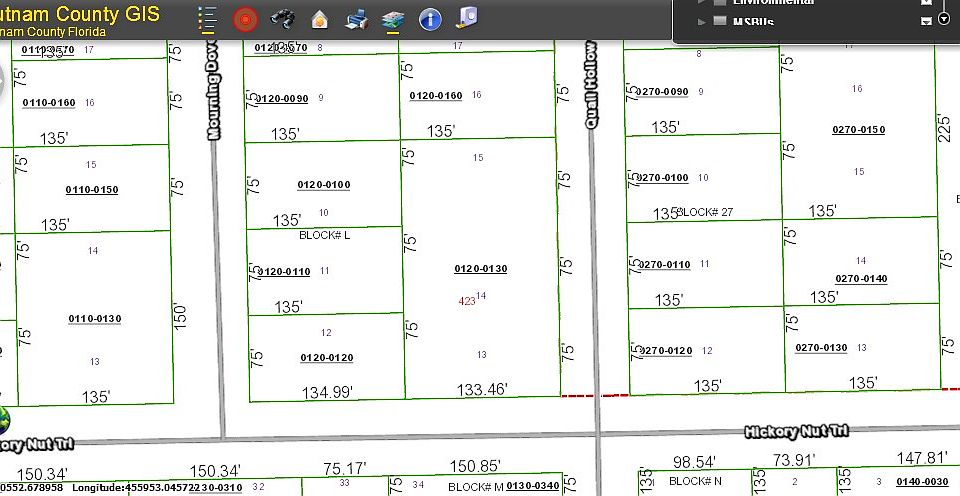Click the red target locate icon
Screen dimensions: 960x496
(x=244, y=19)
